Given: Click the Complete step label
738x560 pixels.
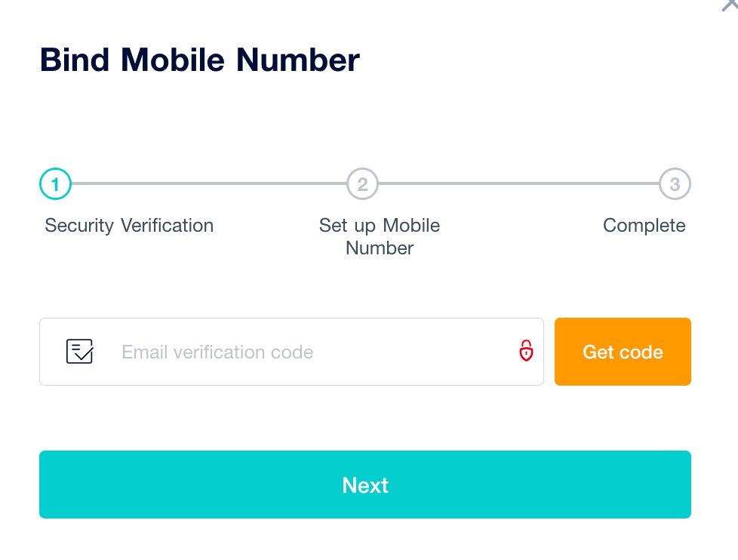Looking at the screenshot, I should (644, 225).
